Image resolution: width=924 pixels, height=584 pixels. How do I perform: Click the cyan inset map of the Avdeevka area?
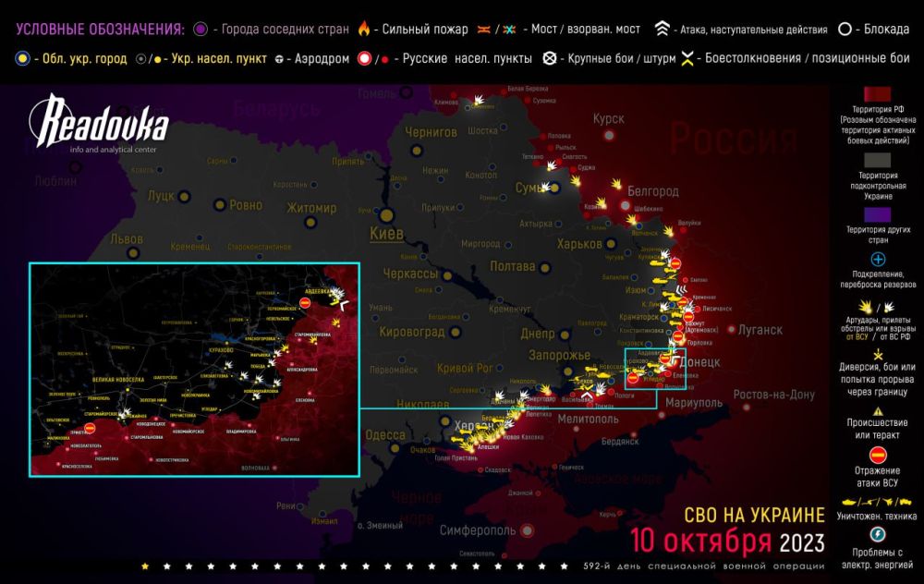[x=194, y=370]
